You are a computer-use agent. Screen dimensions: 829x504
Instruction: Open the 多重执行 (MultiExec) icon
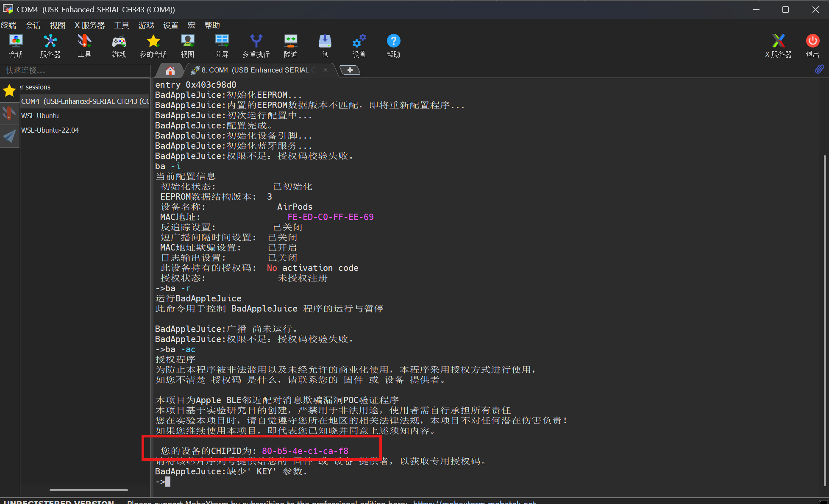256,45
